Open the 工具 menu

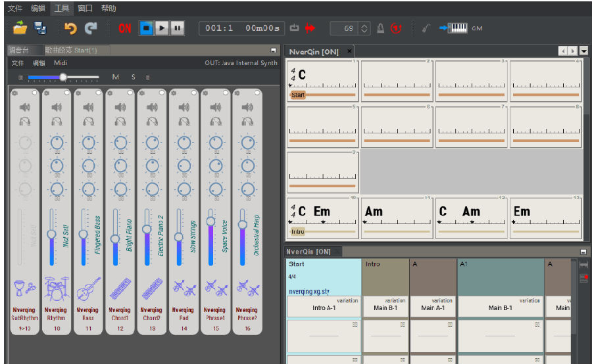pos(62,9)
